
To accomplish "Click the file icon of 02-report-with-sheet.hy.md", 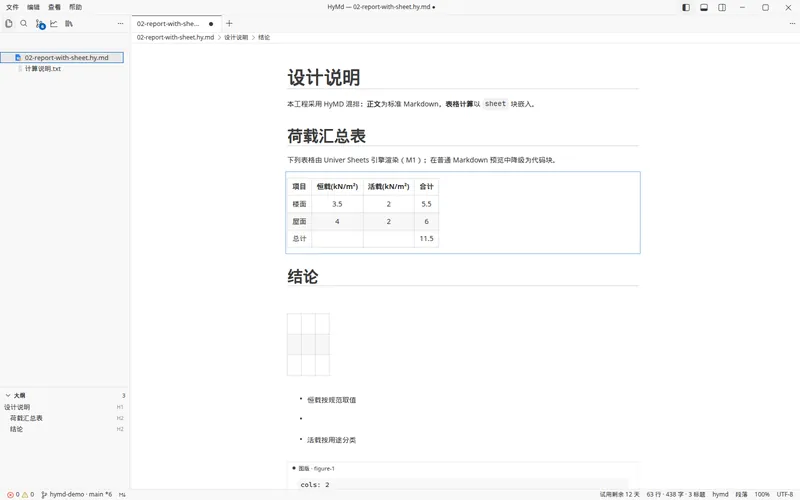I will [x=18, y=58].
